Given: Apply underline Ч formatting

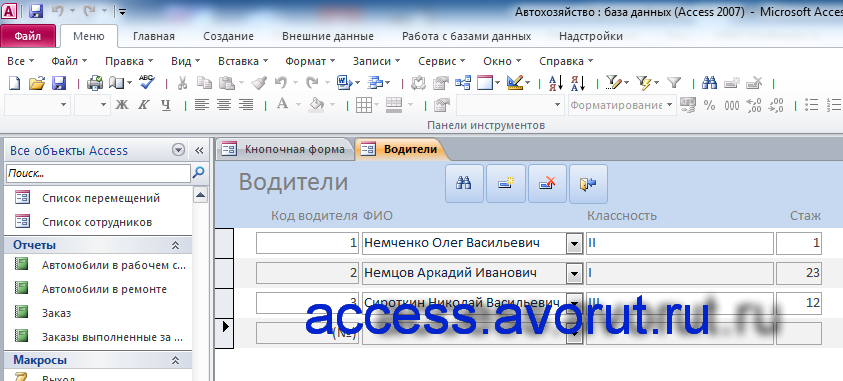Looking at the screenshot, I should point(166,105).
